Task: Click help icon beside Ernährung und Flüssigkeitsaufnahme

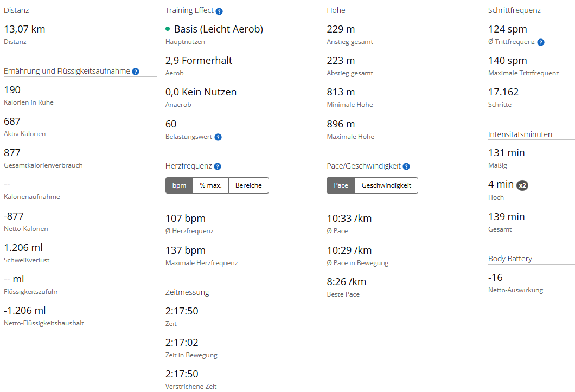Action: coord(136,72)
